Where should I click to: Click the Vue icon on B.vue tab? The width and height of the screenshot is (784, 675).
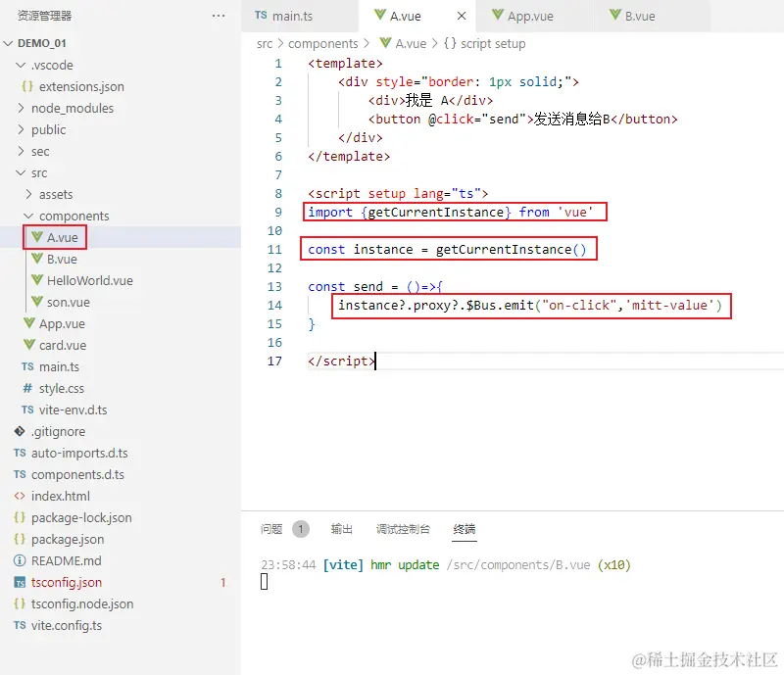615,15
